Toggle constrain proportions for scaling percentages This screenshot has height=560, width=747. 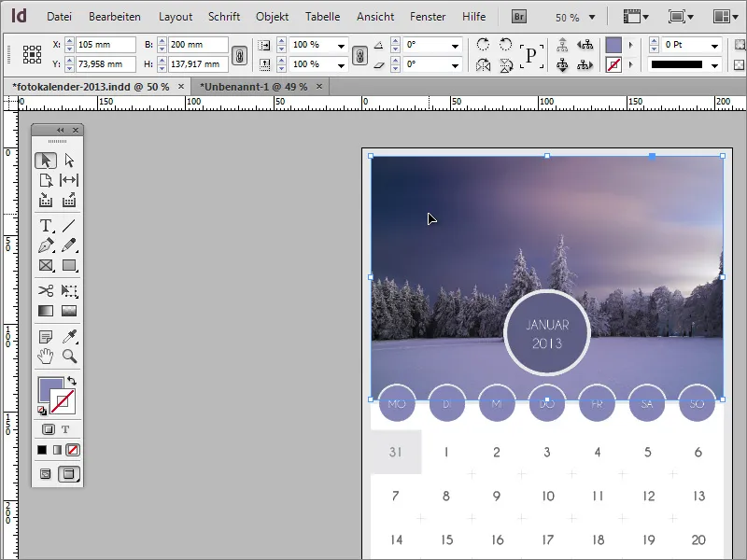coord(359,55)
